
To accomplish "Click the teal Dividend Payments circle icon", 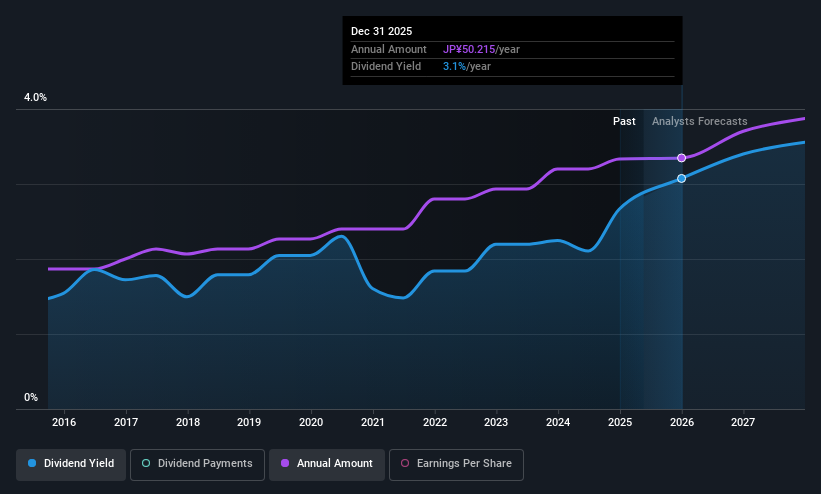I will coord(146,463).
